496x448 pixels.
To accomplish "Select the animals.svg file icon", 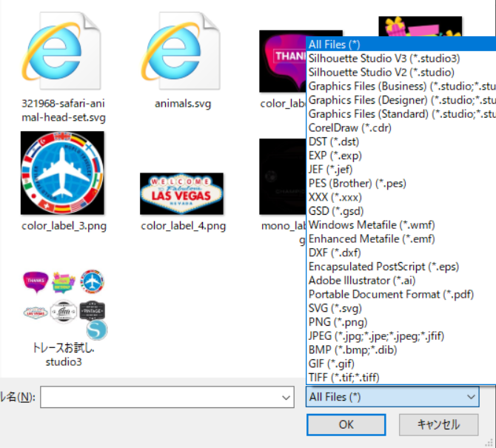I will click(181, 51).
